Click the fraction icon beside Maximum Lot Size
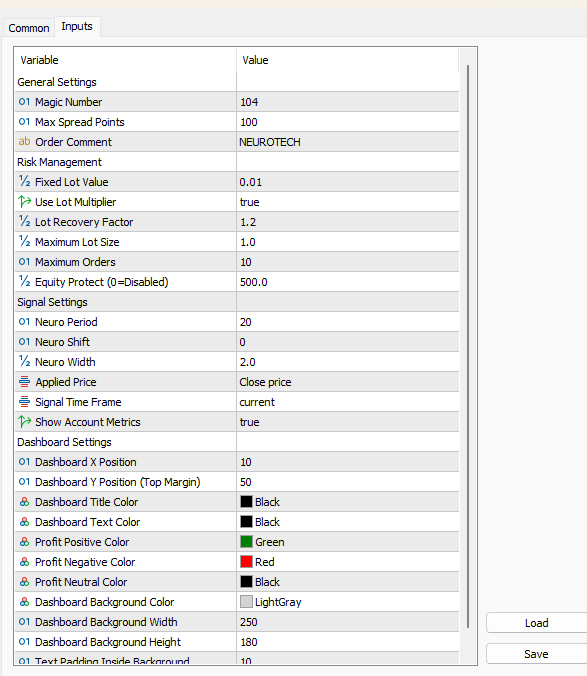The width and height of the screenshot is (587, 676). [25, 241]
